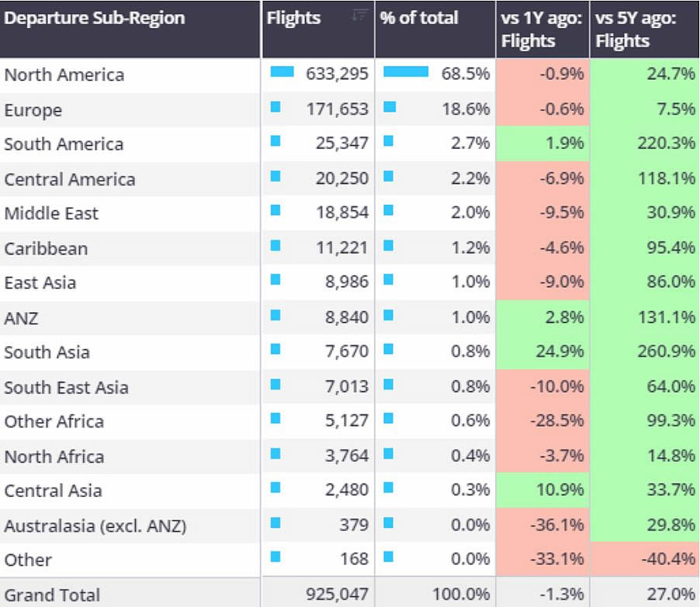Click the 68.5% of total value

pyautogui.click(x=465, y=73)
